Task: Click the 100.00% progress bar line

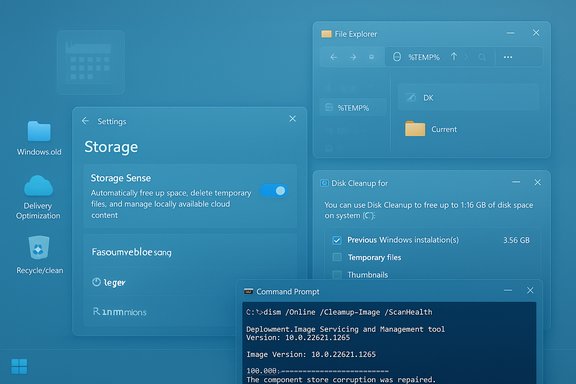Action: click(x=317, y=371)
